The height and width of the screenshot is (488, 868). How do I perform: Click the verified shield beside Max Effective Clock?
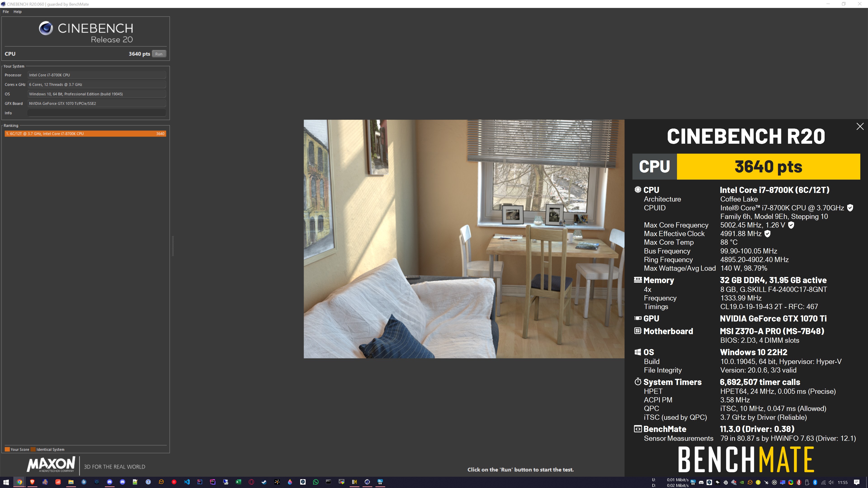pyautogui.click(x=767, y=234)
